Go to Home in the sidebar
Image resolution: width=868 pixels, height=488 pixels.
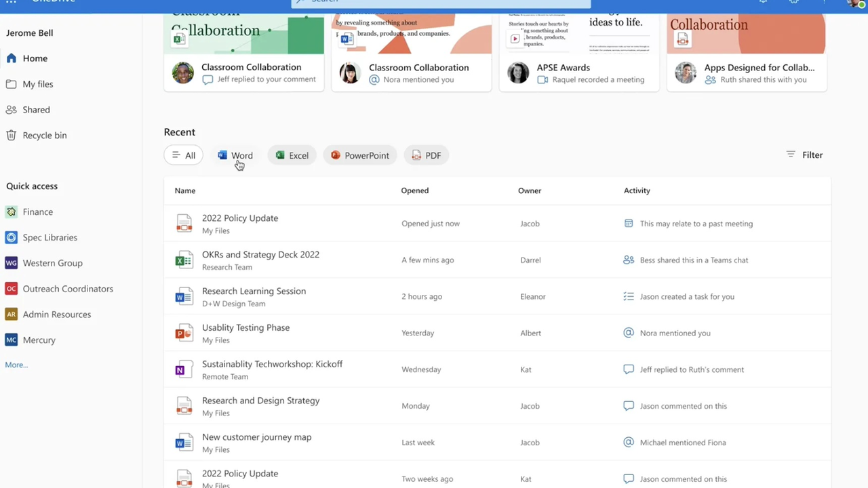click(35, 58)
